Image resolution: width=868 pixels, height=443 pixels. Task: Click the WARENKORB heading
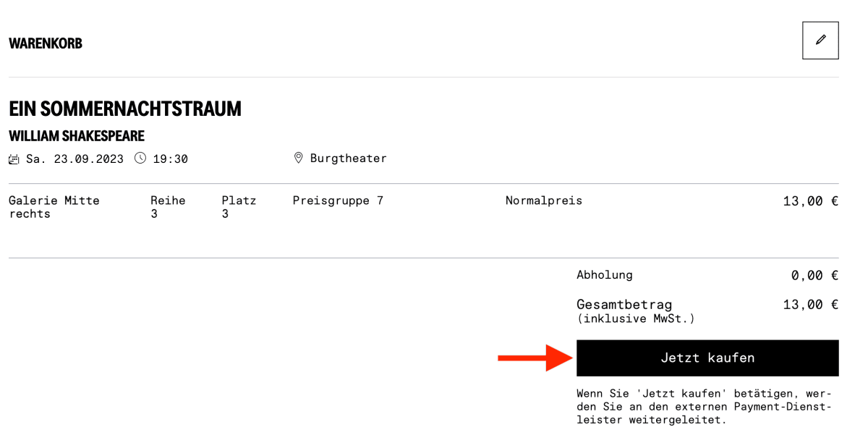46,43
